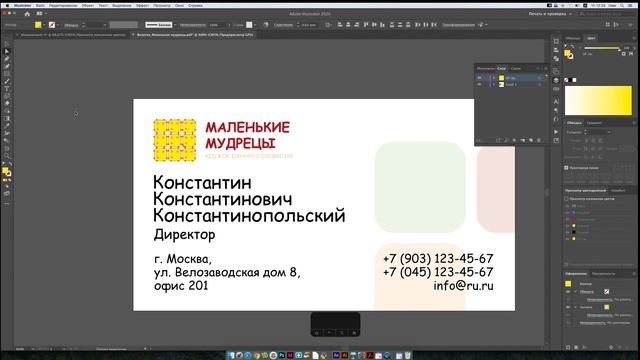Image resolution: width=640 pixels, height=360 pixels.
Task: Click vertical align top icon in control bar
Action: 366,25
